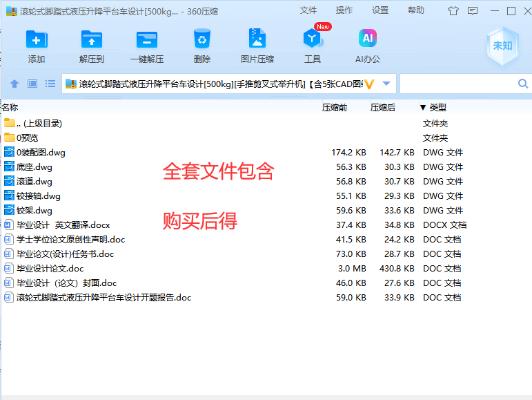
Task: Click the 未知 security badge
Action: click(502, 46)
